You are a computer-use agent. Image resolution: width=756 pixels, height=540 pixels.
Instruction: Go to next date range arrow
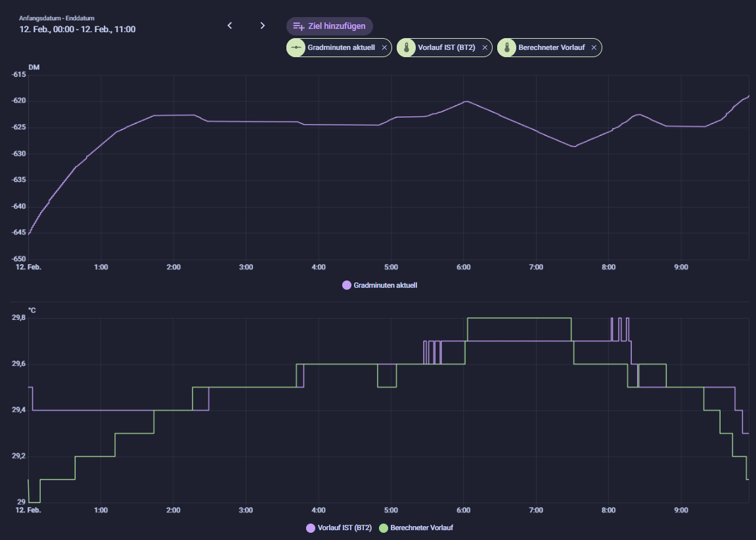coord(263,26)
